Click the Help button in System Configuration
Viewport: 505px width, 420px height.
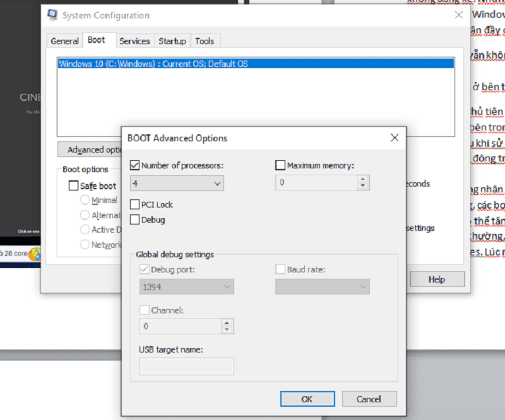tap(437, 279)
